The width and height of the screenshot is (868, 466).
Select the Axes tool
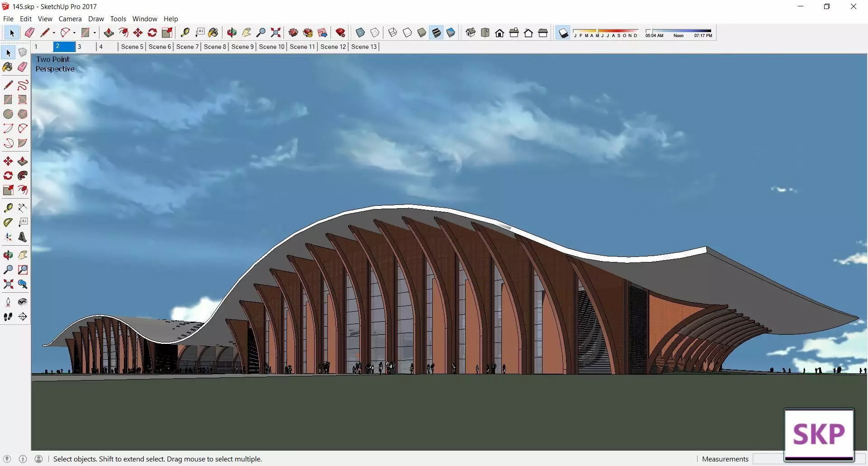[x=8, y=237]
